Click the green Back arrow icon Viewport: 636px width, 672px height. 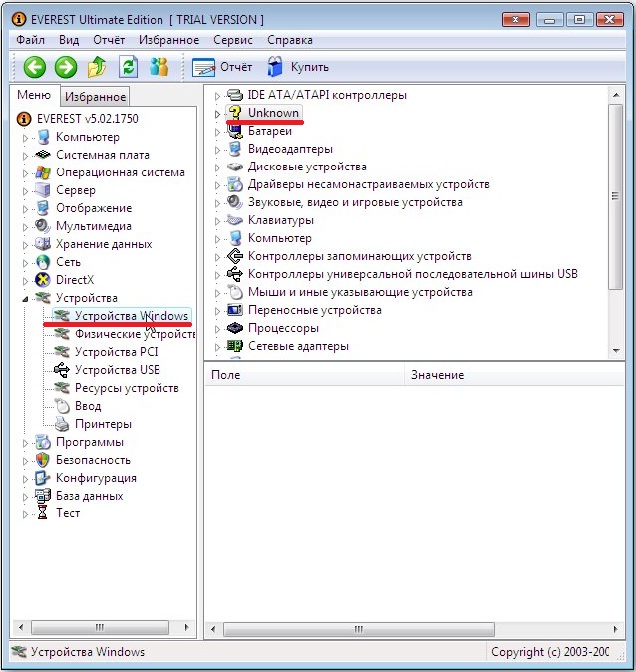point(34,67)
